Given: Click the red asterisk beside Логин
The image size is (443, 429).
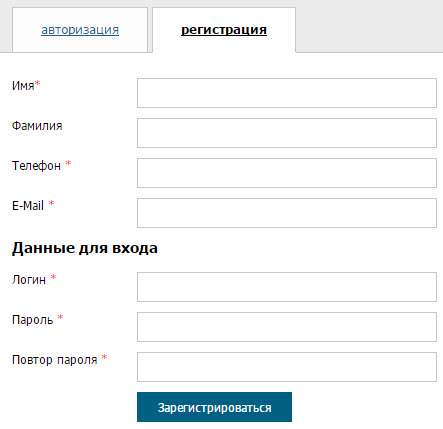Looking at the screenshot, I should (53, 277).
